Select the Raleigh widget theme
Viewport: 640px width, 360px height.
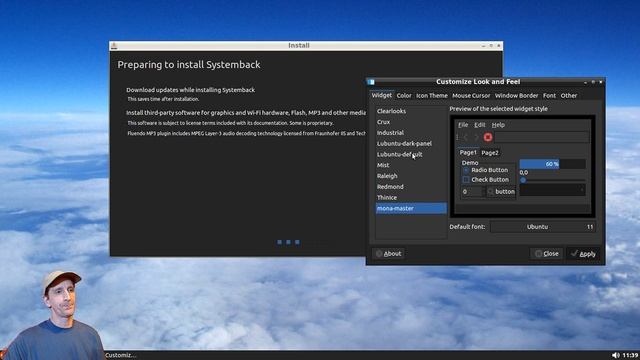click(x=411, y=176)
